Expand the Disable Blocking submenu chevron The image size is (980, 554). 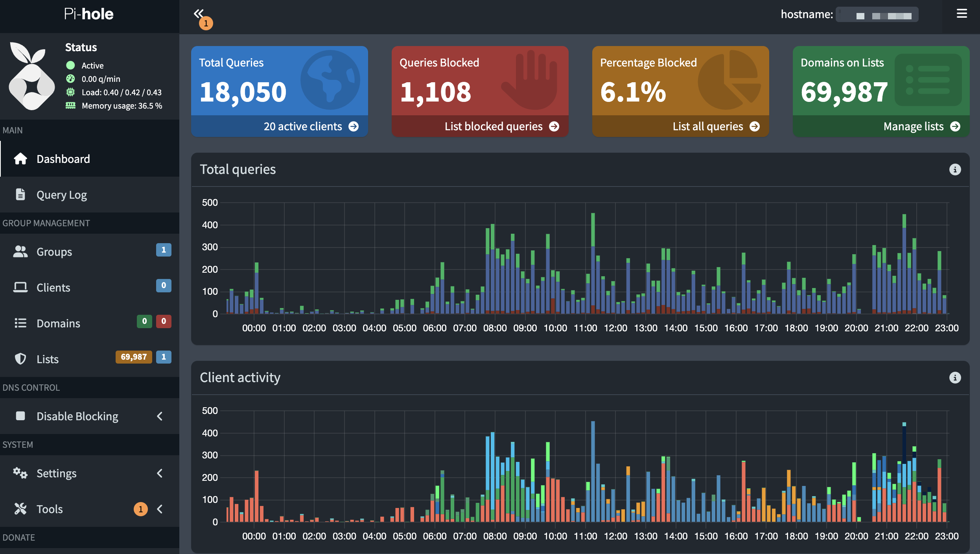160,416
